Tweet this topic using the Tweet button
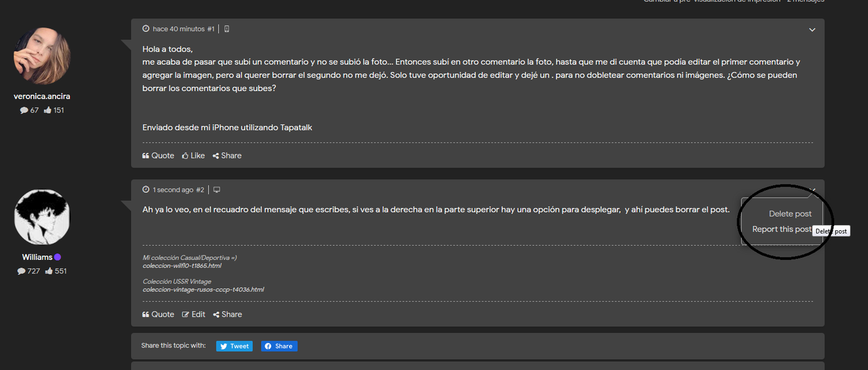868x370 pixels. point(235,346)
